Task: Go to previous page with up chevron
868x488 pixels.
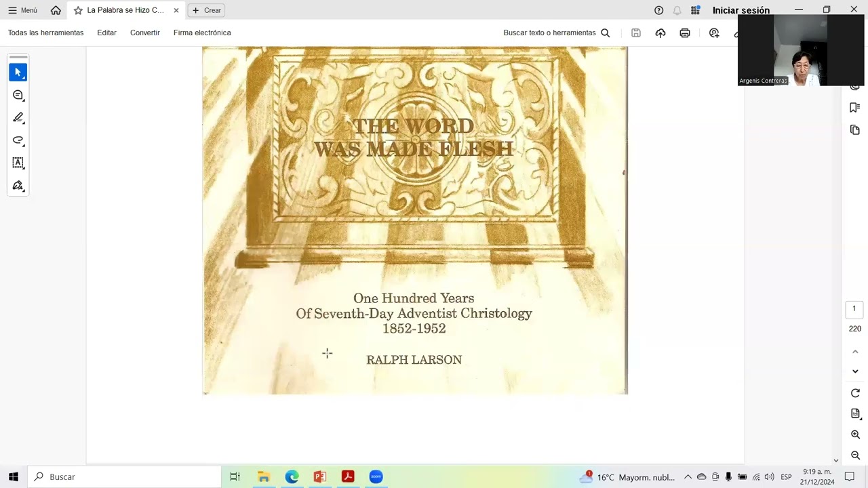Action: (855, 352)
